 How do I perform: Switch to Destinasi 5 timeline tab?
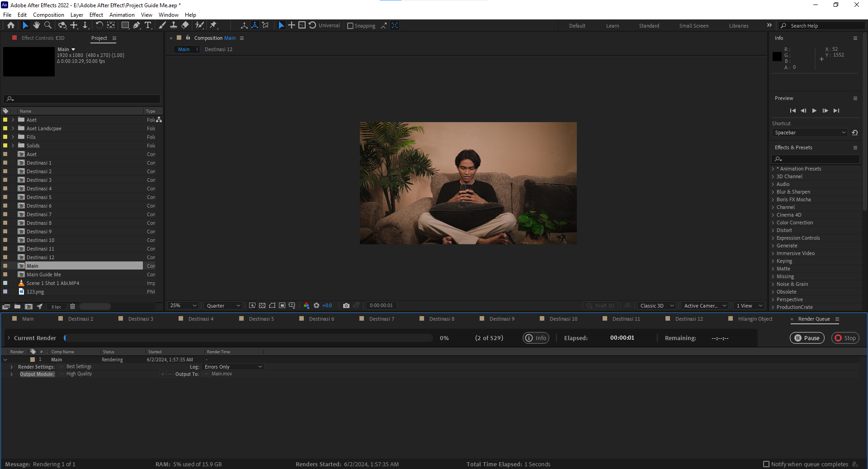tap(261, 319)
